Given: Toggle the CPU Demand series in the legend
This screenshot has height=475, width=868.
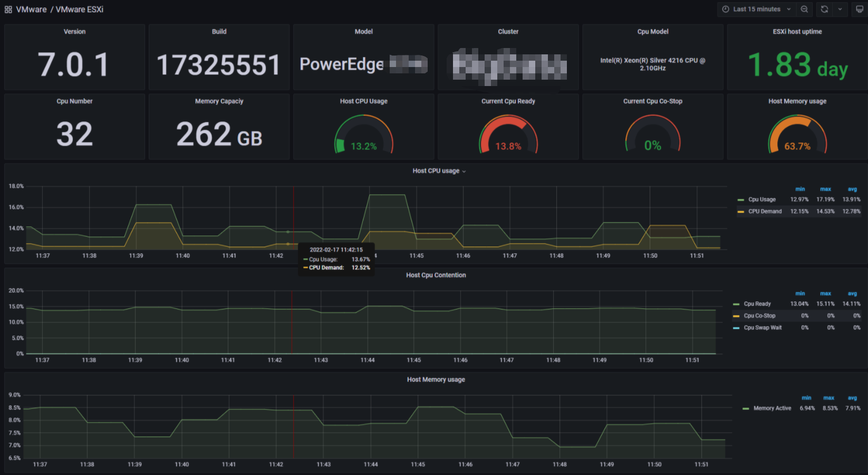Looking at the screenshot, I should (x=765, y=211).
